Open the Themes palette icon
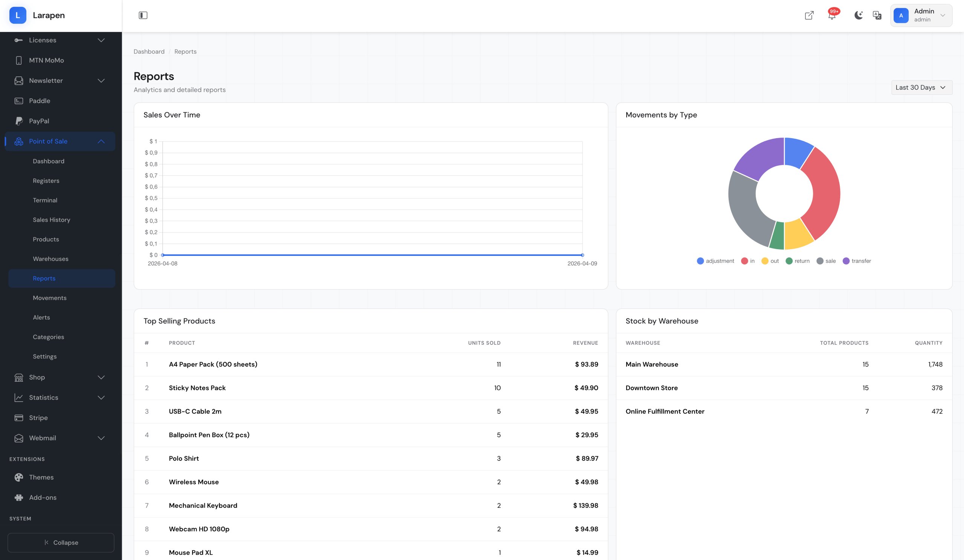 [x=19, y=477]
